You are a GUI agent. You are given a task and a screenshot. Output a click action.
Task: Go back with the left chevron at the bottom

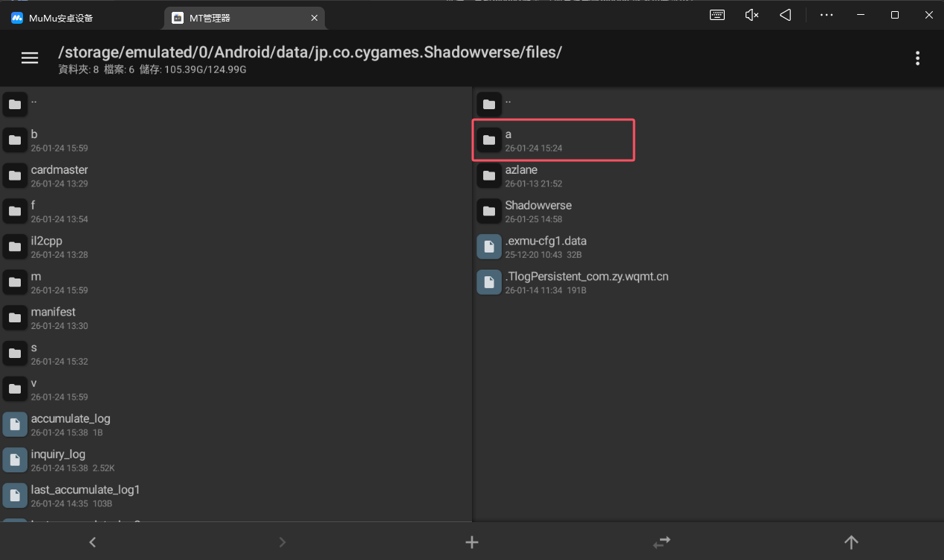click(92, 542)
